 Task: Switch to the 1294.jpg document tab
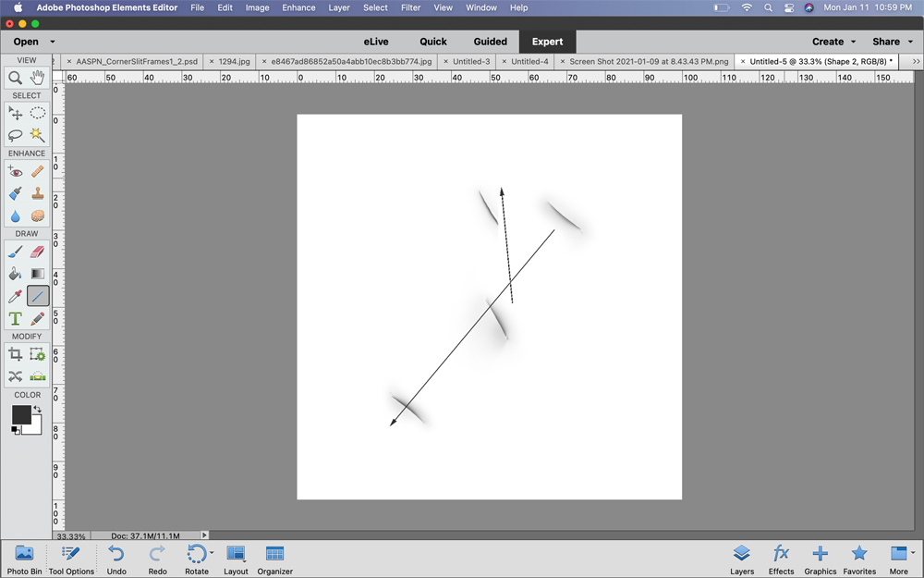pyautogui.click(x=234, y=61)
